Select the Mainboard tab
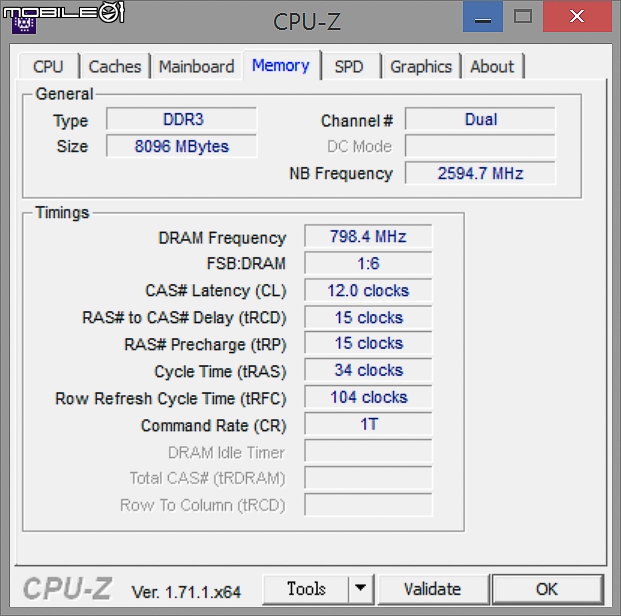This screenshot has height=616, width=621. [x=196, y=66]
